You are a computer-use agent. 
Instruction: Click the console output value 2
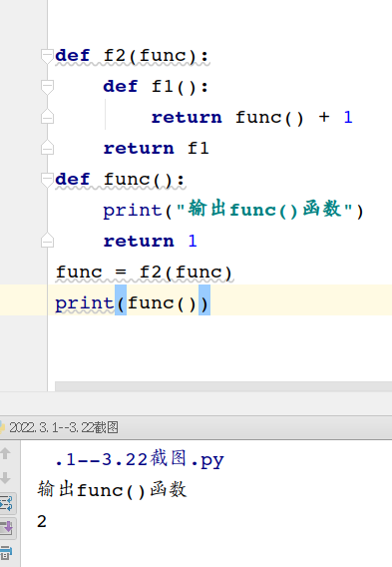point(42,521)
